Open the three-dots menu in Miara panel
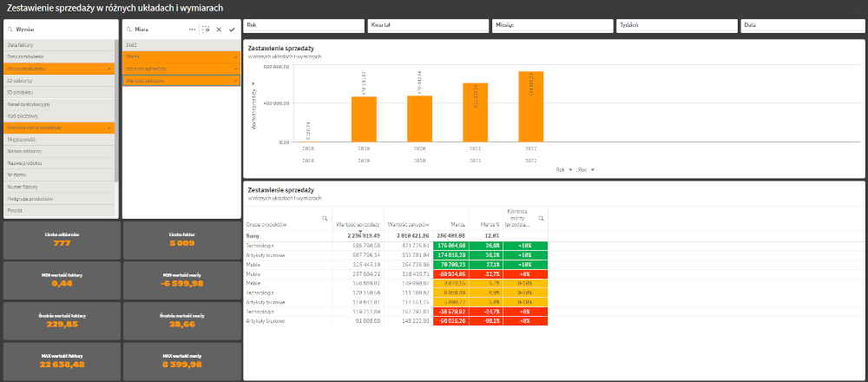 pyautogui.click(x=192, y=30)
